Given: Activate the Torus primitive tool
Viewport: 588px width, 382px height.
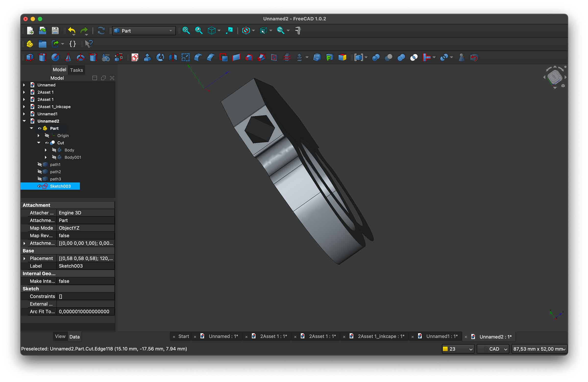Looking at the screenshot, I should 81,58.
